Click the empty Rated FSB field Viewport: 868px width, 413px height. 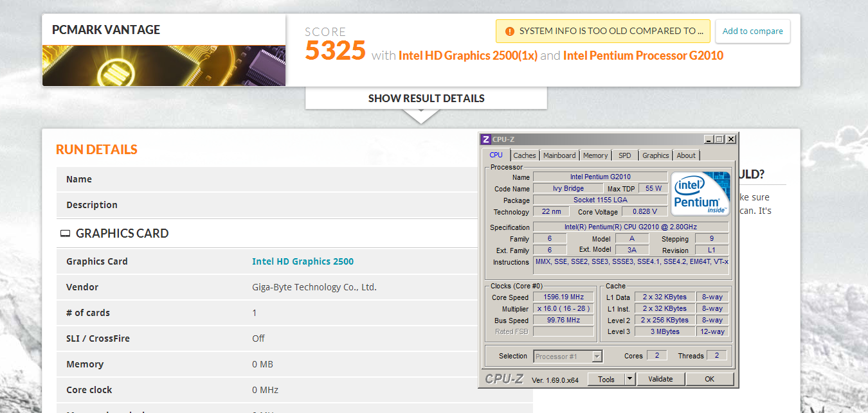tap(563, 331)
